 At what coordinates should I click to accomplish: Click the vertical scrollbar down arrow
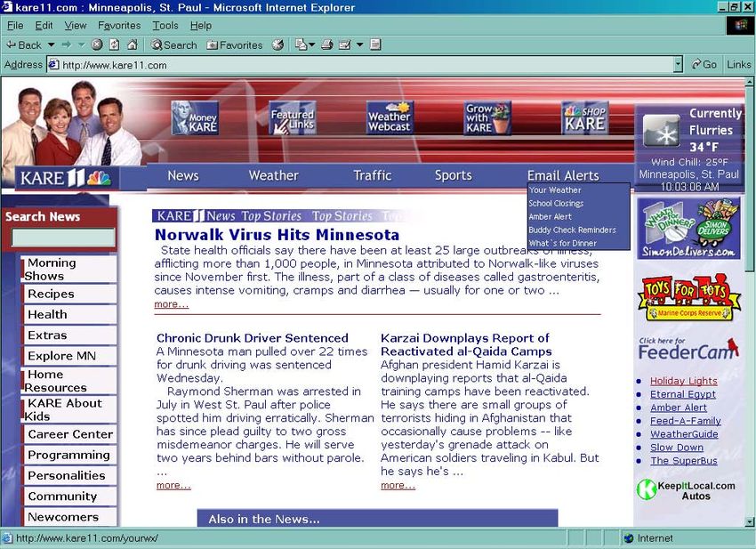[749, 521]
